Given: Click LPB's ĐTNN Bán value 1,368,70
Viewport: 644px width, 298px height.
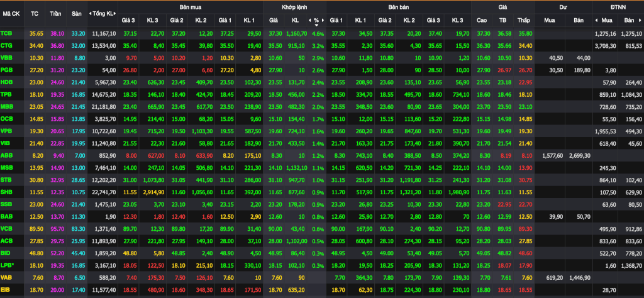Looking at the screenshot, I should coord(632,265).
